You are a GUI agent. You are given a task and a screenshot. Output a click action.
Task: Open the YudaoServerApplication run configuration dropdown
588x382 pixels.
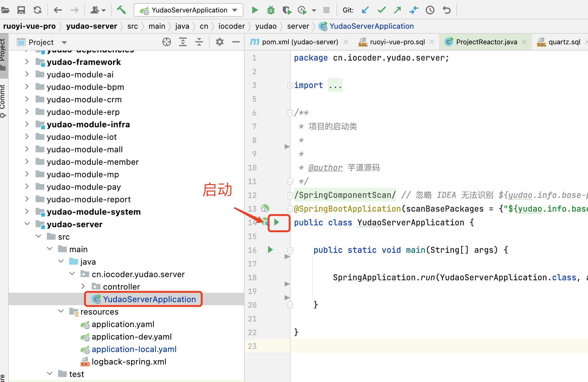[189, 10]
